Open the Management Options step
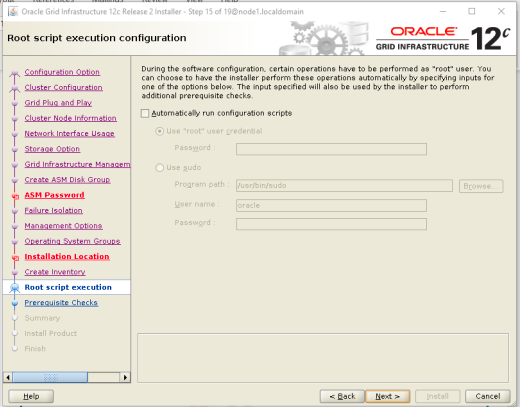Image resolution: width=520 pixels, height=407 pixels. pos(63,226)
